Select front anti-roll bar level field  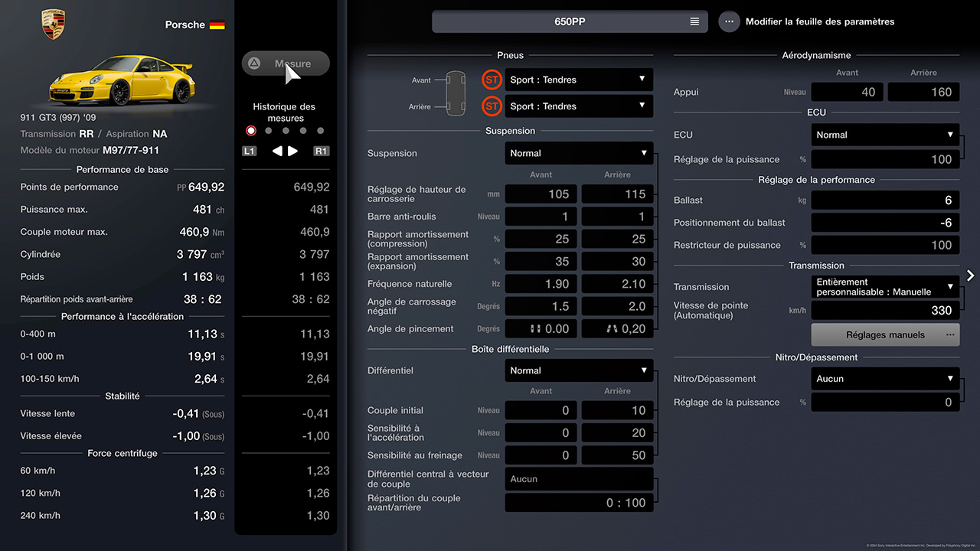click(x=541, y=217)
